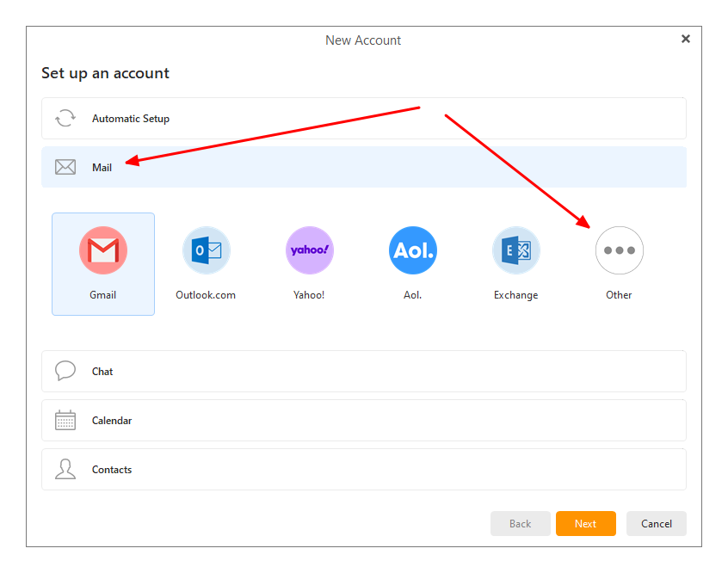Select the Other three-dots provider icon
728x573 pixels.
(620, 250)
